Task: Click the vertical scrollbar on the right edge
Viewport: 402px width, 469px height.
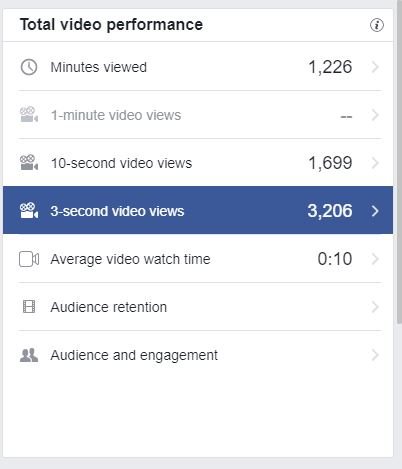Action: click(x=399, y=162)
